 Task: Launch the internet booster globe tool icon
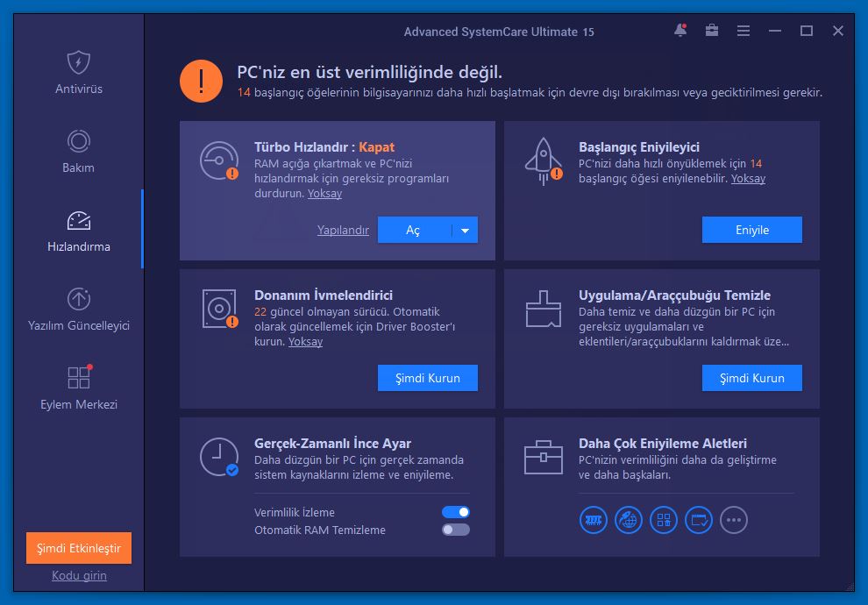coord(629,520)
